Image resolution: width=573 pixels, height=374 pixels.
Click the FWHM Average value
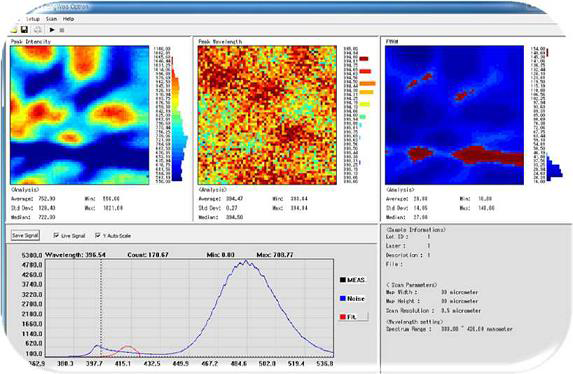coord(420,199)
